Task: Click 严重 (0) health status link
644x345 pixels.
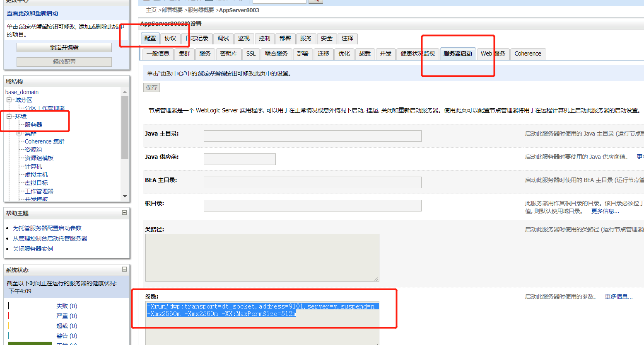Action: point(67,316)
